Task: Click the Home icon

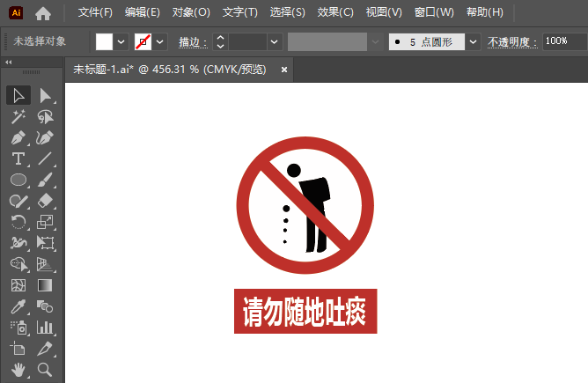Action: click(x=43, y=13)
